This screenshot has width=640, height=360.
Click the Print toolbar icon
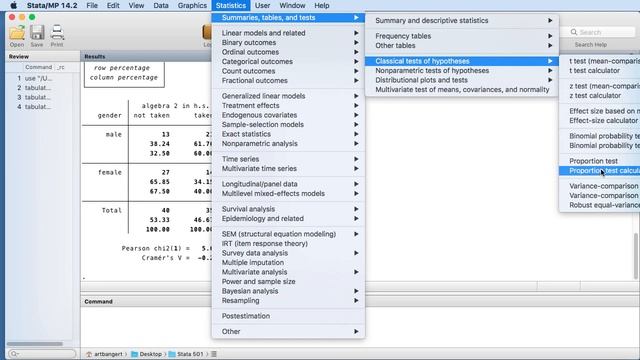point(57,33)
